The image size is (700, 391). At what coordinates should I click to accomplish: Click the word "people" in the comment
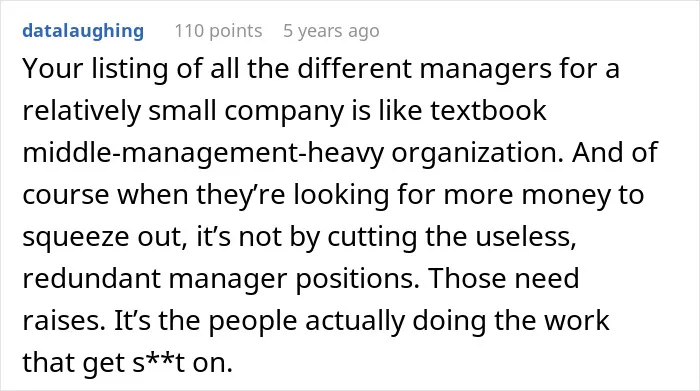click(x=253, y=323)
